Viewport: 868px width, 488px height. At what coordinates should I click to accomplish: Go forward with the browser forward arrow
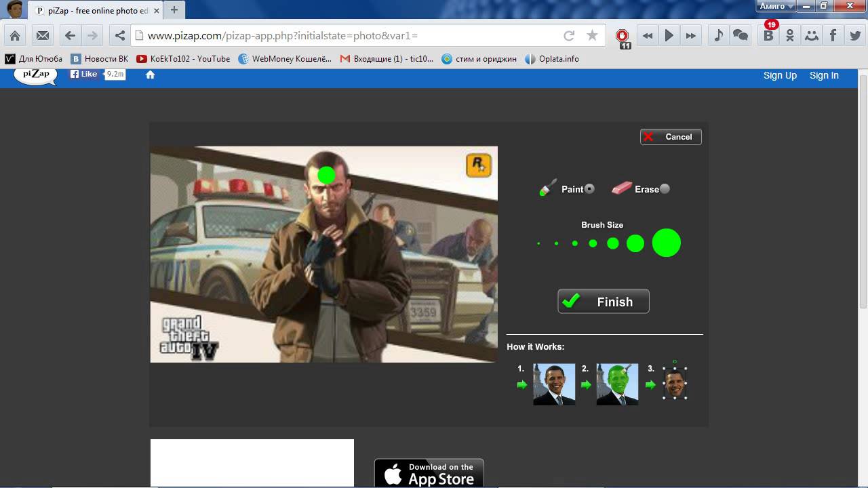tap(92, 36)
